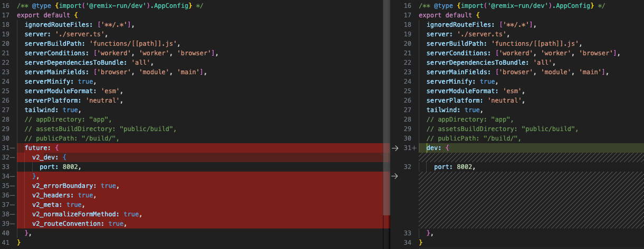Click 'dev: {' in the right pane
The image size is (644, 249).
click(x=438, y=148)
